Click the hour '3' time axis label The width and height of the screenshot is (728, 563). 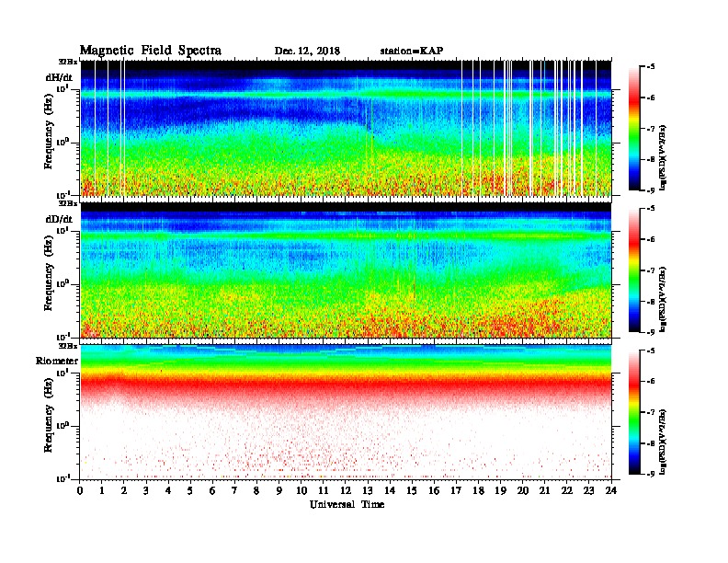146,490
